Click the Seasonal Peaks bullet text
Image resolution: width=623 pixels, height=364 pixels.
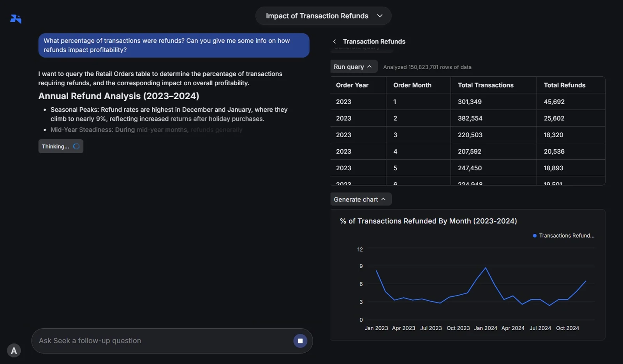point(169,114)
